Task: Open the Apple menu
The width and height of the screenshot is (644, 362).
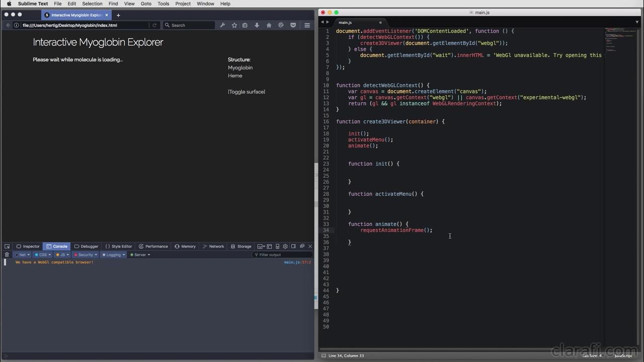Action: tap(9, 4)
